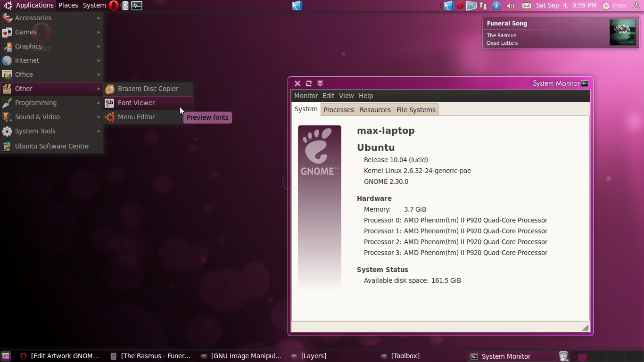The image size is (644, 362).
Task: Open the Places menu
Action: [x=68, y=6]
